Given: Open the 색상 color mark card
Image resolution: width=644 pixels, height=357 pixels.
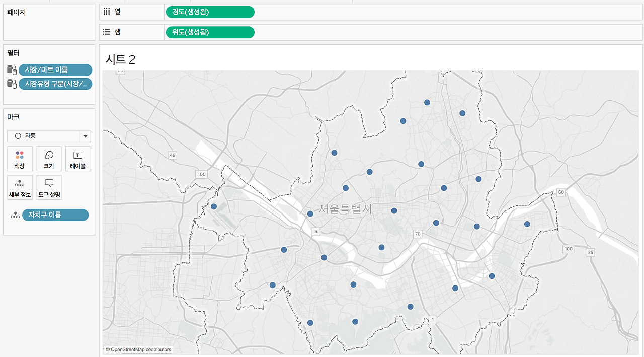Looking at the screenshot, I should click(x=20, y=159).
